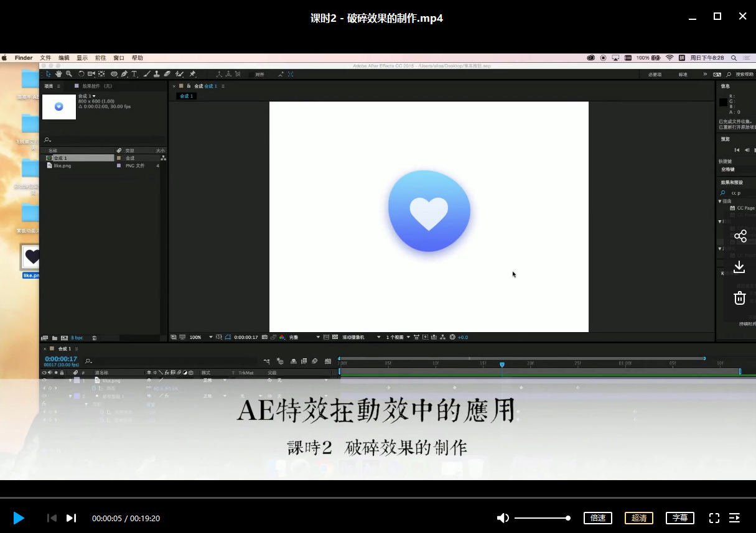Select the Selection tool in the toolbar
The width and height of the screenshot is (756, 533).
[x=49, y=74]
